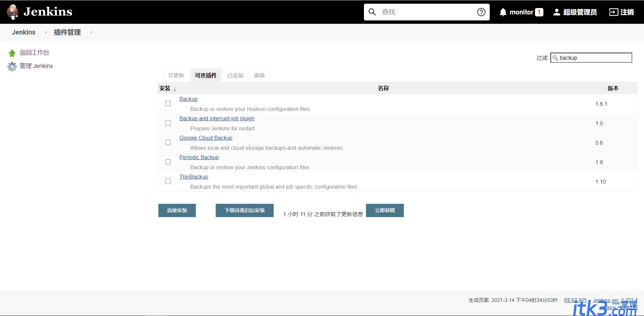Click 'Backup or restore your Hudson configuration files'
The width and height of the screenshot is (644, 316).
pyautogui.click(x=250, y=109)
